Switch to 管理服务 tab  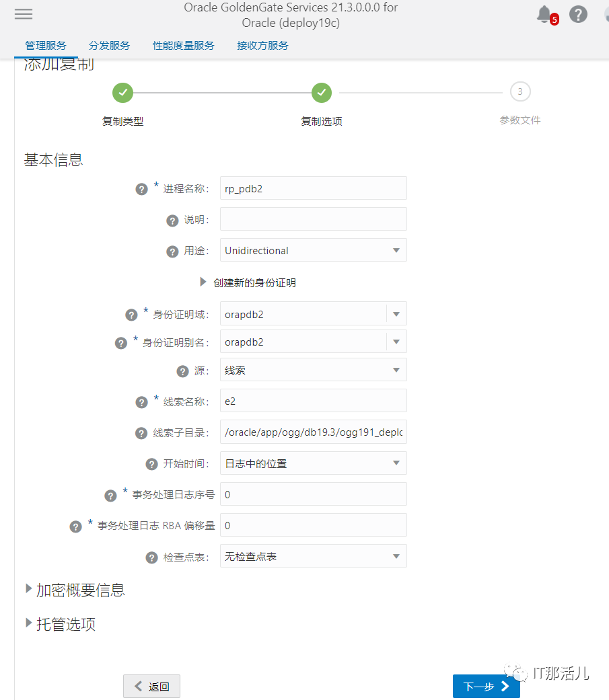tap(46, 46)
